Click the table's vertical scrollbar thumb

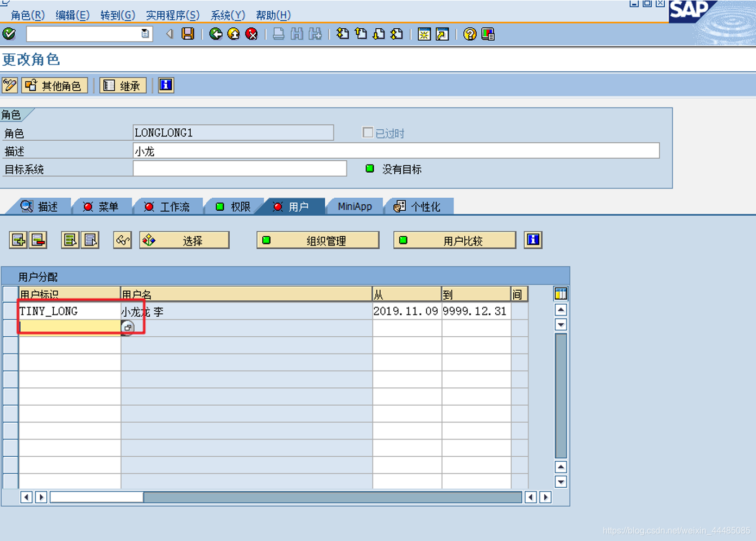tap(560, 395)
